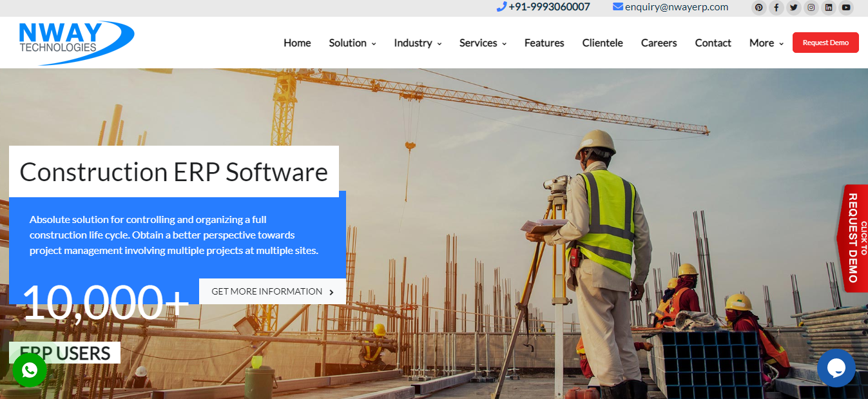Open the Facebook social icon
Screen dimensions: 868x399
(776, 8)
